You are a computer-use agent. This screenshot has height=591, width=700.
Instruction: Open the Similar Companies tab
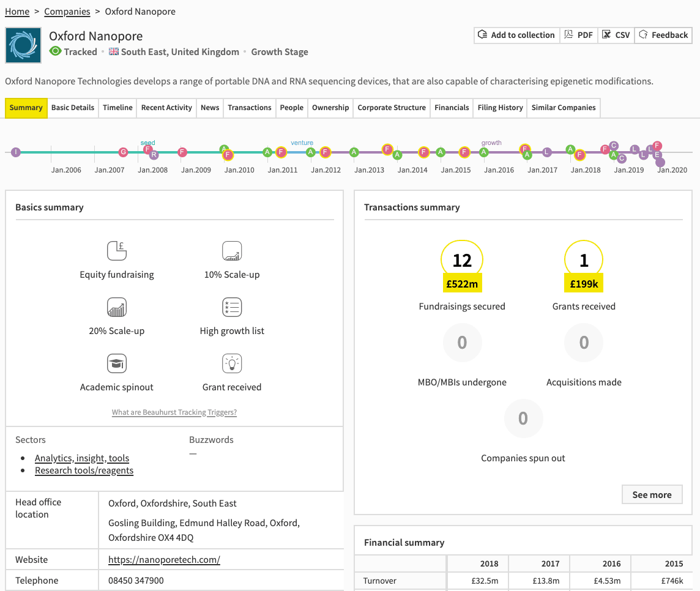tap(564, 108)
